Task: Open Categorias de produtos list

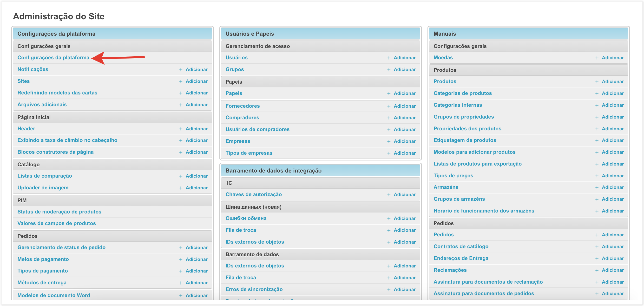Action: (462, 93)
